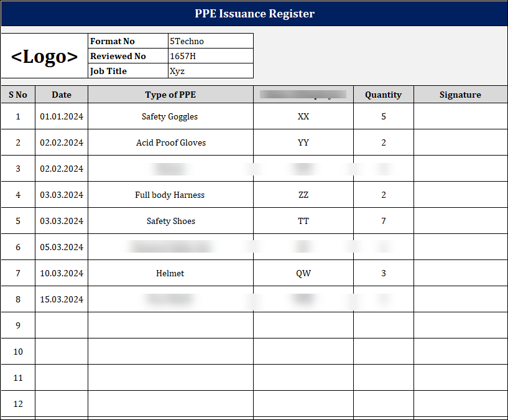508x420 pixels.
Task: Click date cell 10.03.2024
Action: pos(62,273)
